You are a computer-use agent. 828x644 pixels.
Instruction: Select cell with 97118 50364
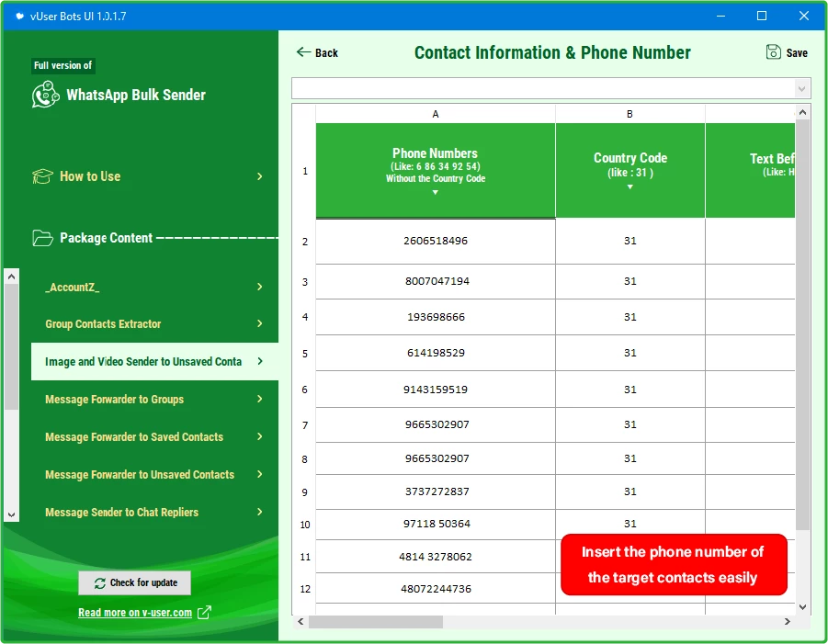coord(436,524)
